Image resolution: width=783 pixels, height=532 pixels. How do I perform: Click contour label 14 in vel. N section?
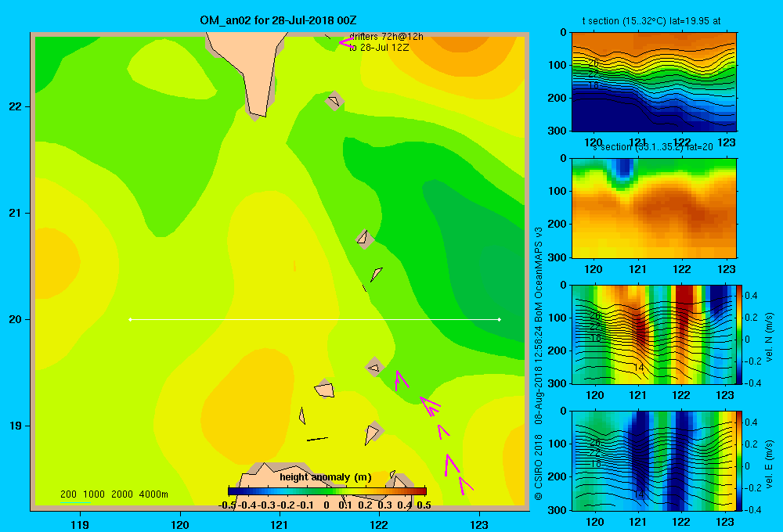click(x=638, y=367)
